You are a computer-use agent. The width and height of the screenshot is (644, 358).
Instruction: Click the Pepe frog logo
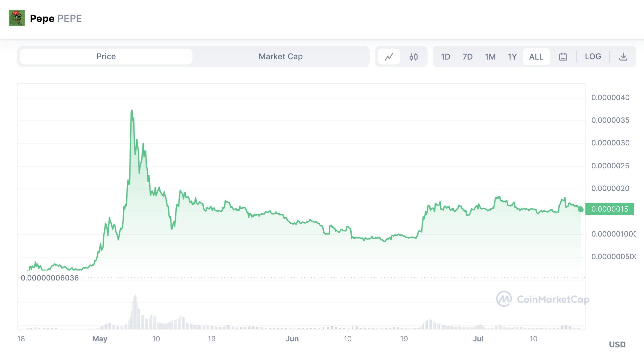17,18
